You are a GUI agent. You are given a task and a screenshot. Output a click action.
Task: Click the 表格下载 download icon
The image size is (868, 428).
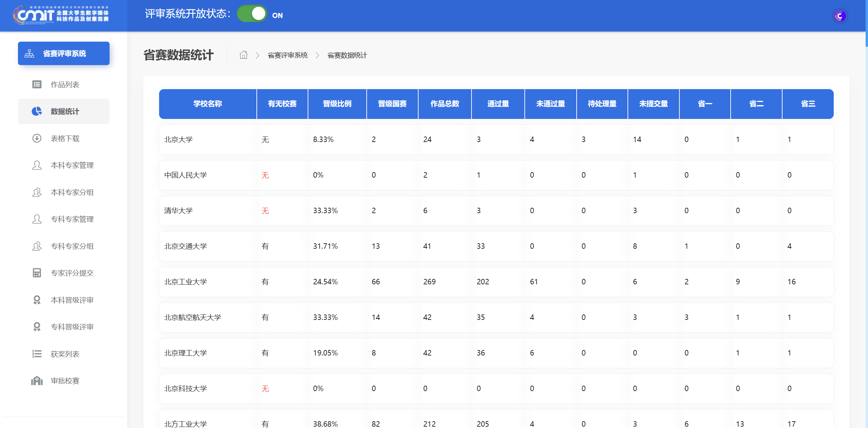click(x=37, y=138)
